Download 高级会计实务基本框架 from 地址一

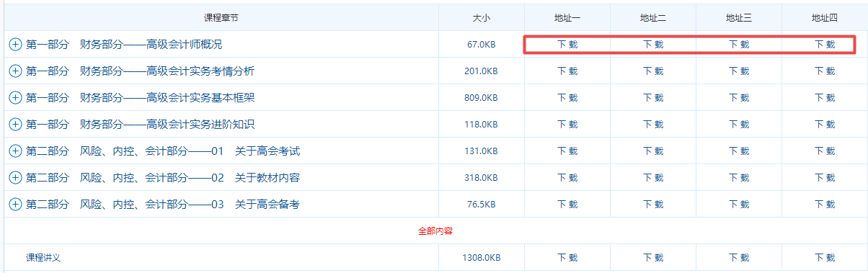(567, 98)
